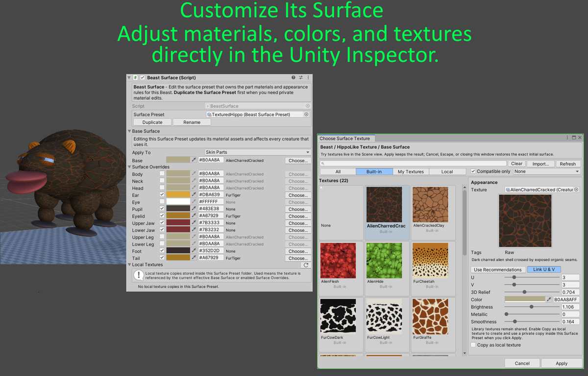Pick Ear color with eyedropper

[x=194, y=195]
